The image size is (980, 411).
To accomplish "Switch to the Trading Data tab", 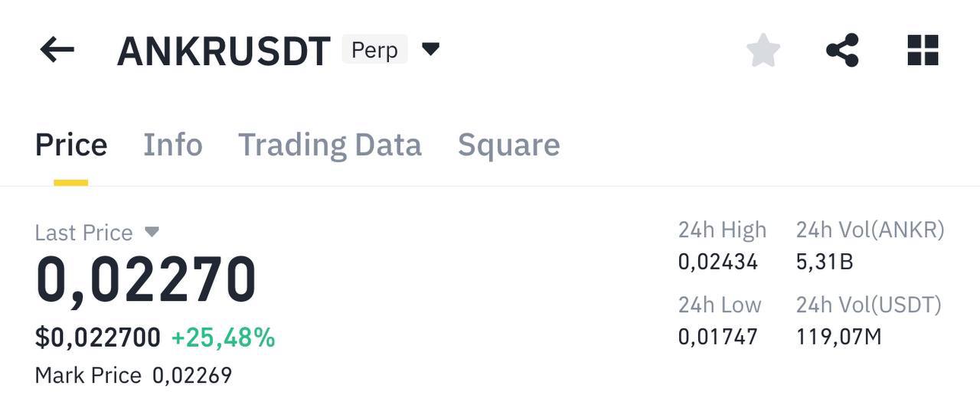I will tap(330, 145).
